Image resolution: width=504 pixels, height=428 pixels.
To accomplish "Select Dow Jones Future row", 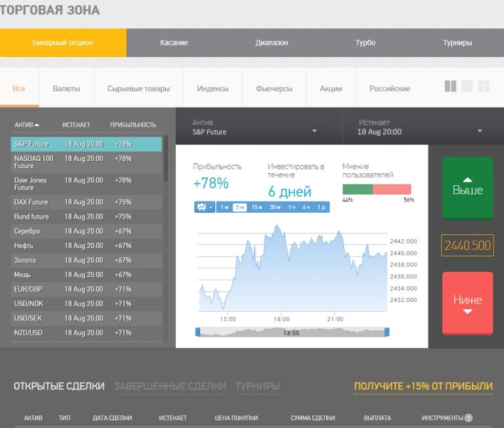I will coord(86,184).
